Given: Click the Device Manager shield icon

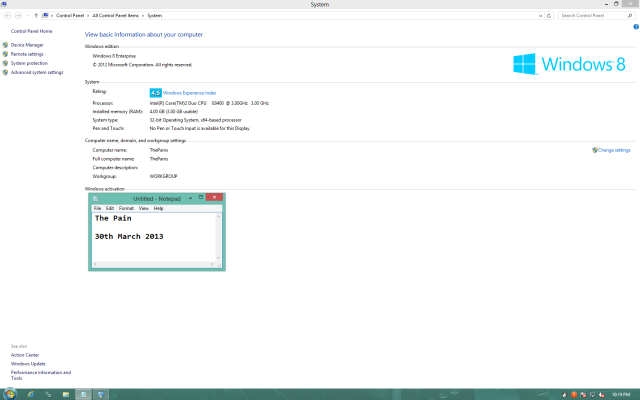Looking at the screenshot, I should click(x=5, y=45).
